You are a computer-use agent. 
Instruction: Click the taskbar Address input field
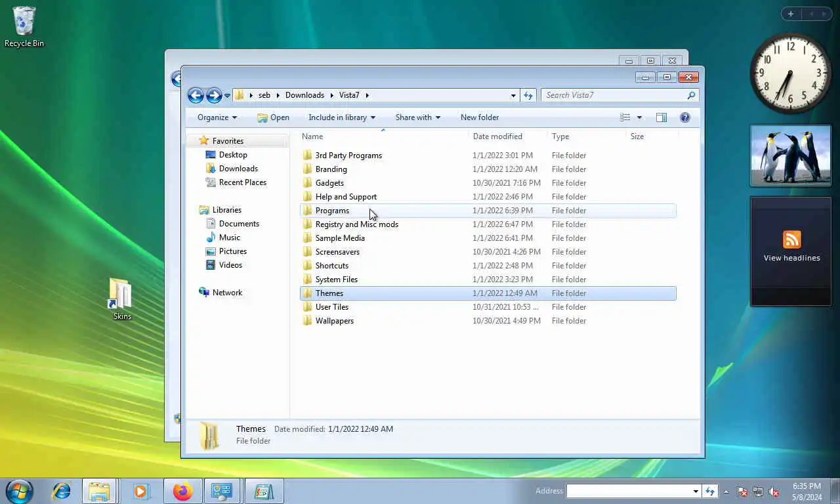coord(629,491)
